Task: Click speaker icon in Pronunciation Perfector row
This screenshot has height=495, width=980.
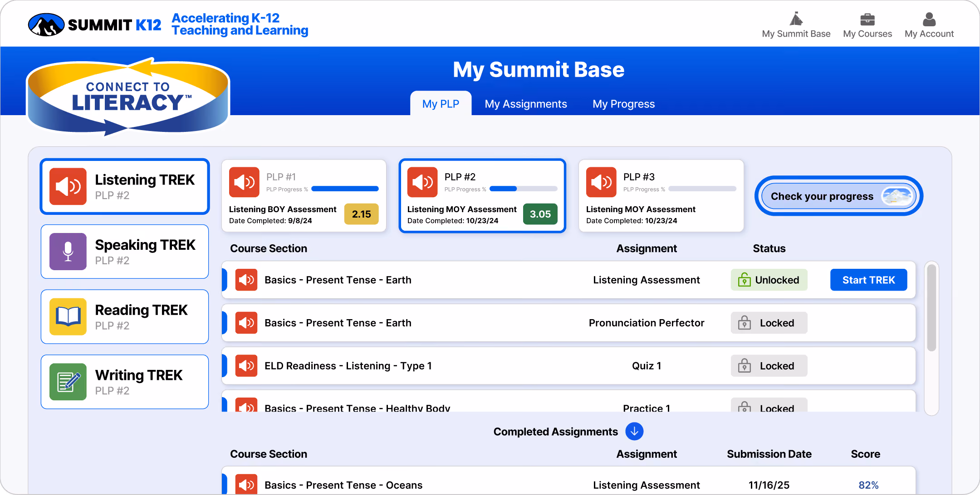Action: click(x=246, y=323)
